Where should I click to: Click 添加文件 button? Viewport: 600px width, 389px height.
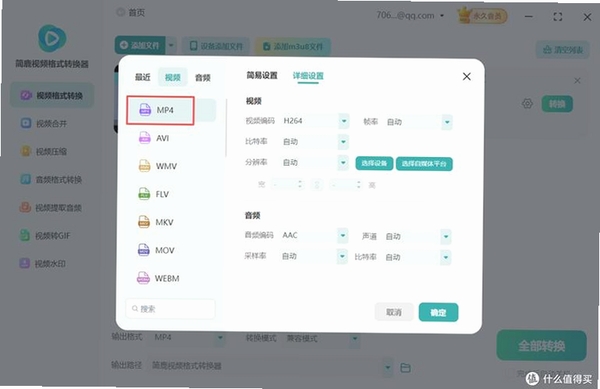point(140,46)
